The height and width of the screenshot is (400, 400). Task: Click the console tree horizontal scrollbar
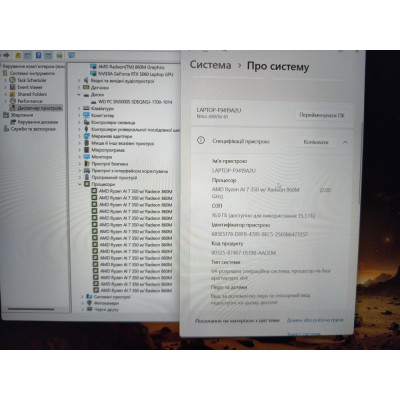31,309
